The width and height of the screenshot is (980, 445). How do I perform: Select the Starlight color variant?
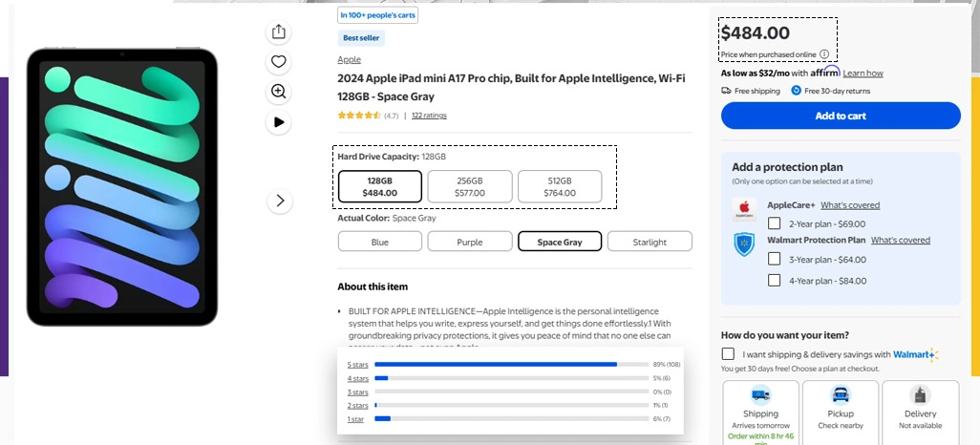coord(650,242)
